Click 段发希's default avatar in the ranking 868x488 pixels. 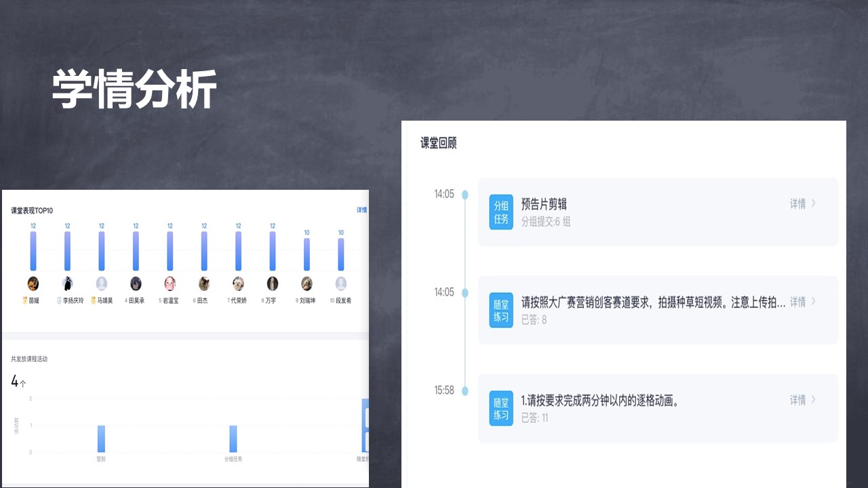[340, 283]
